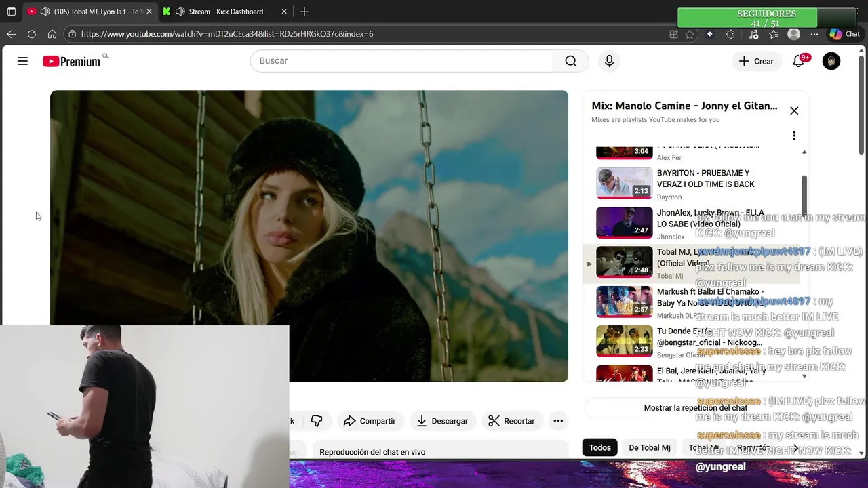Open notifications bell with 9+ badge
Image resolution: width=868 pixels, height=488 pixels.
799,61
